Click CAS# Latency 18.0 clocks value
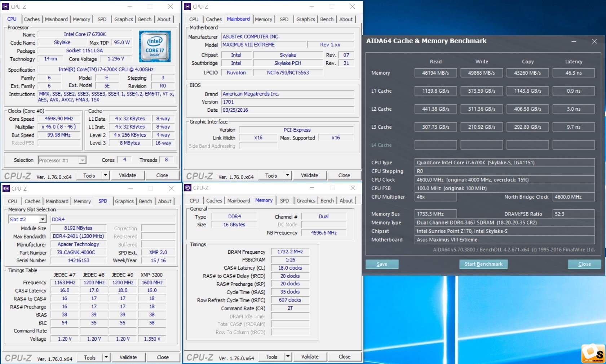 pyautogui.click(x=290, y=268)
